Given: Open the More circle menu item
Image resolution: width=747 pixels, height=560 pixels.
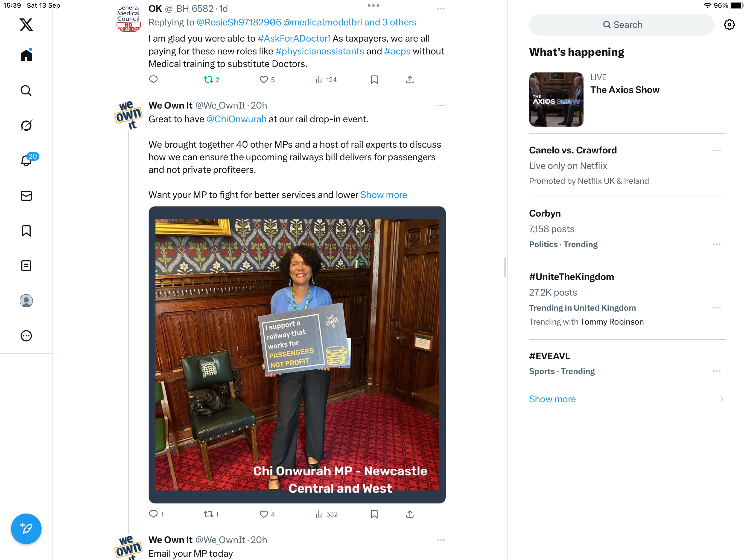Looking at the screenshot, I should point(26,336).
